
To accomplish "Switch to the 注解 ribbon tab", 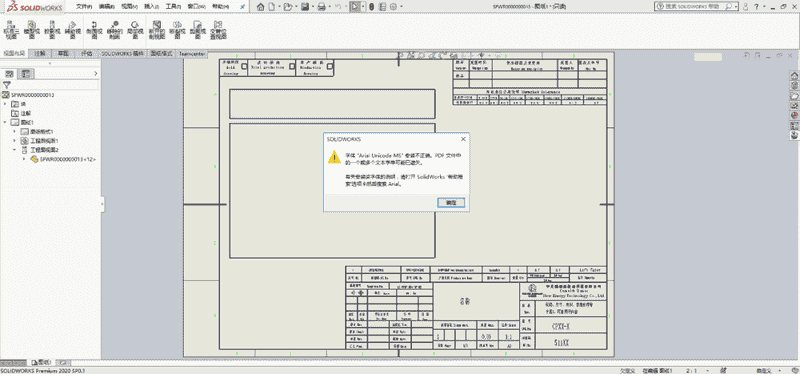I will click(40, 54).
